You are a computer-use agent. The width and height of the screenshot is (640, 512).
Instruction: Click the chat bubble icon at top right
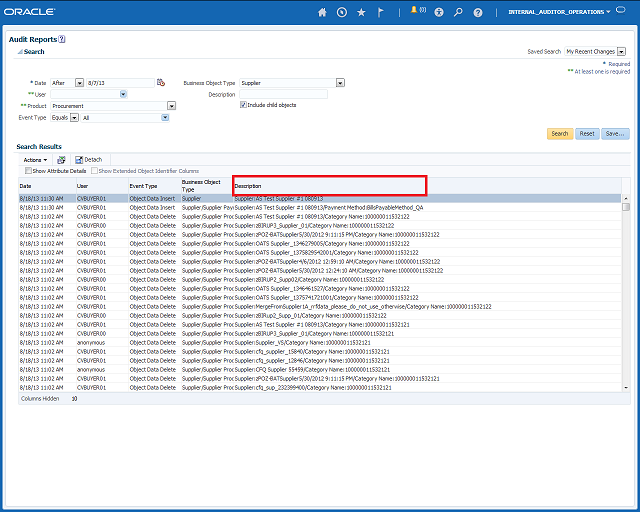tap(621, 10)
